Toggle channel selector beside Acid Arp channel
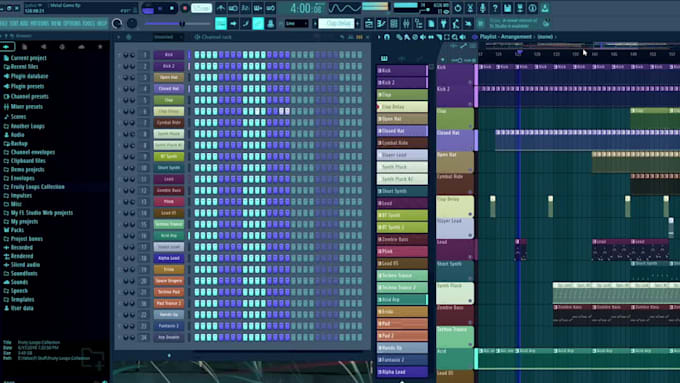680x383 pixels. [x=189, y=236]
